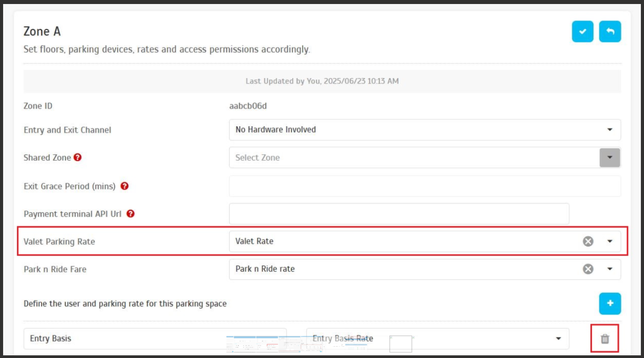The height and width of the screenshot is (358, 644).
Task: Click the Shared Zone help icon
Action: click(78, 157)
